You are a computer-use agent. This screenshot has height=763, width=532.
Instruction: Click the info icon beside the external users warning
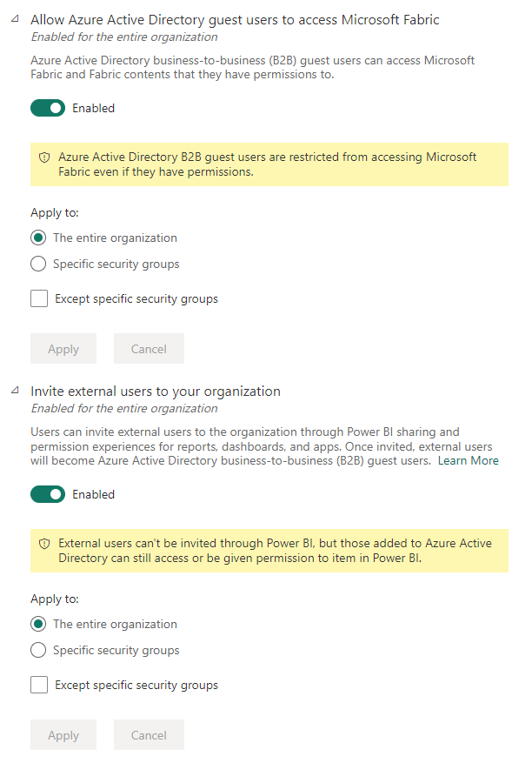pyautogui.click(x=43, y=543)
